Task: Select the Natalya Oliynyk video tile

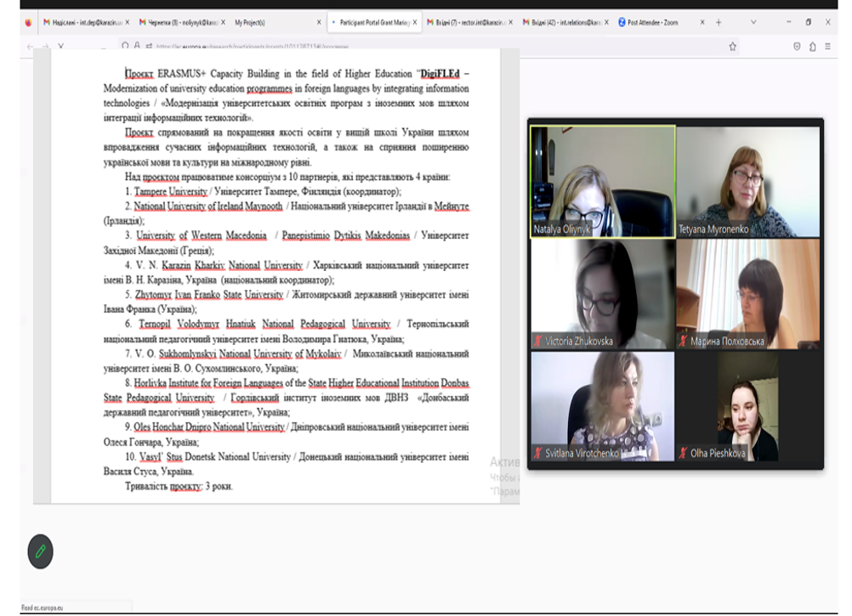Action: point(603,181)
